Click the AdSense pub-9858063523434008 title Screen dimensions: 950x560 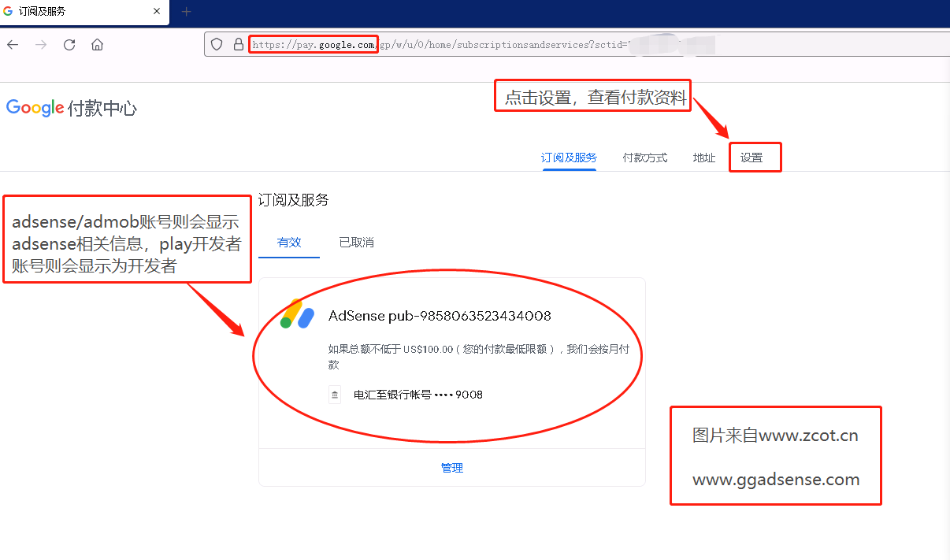(x=440, y=316)
